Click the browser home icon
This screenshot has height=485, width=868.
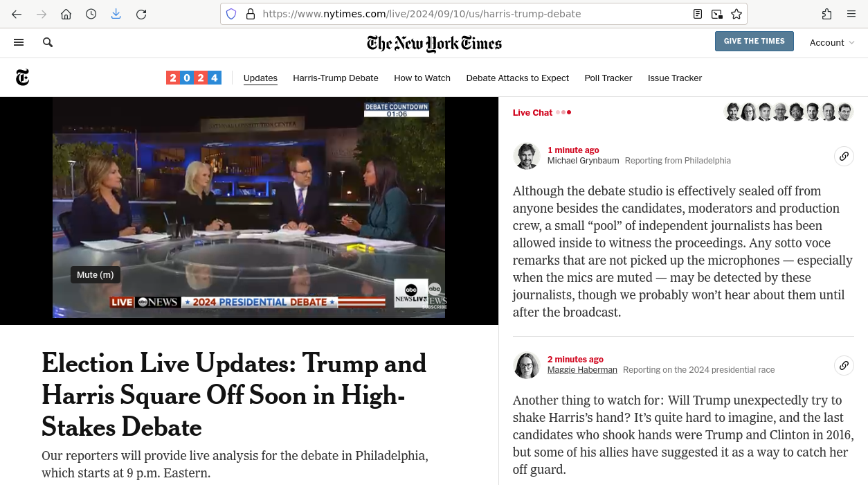coord(66,14)
